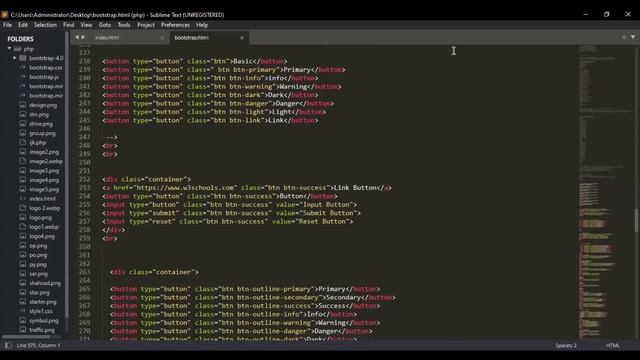640x360 pixels.
Task: Select the bootstrap.html tab
Action: click(191, 38)
